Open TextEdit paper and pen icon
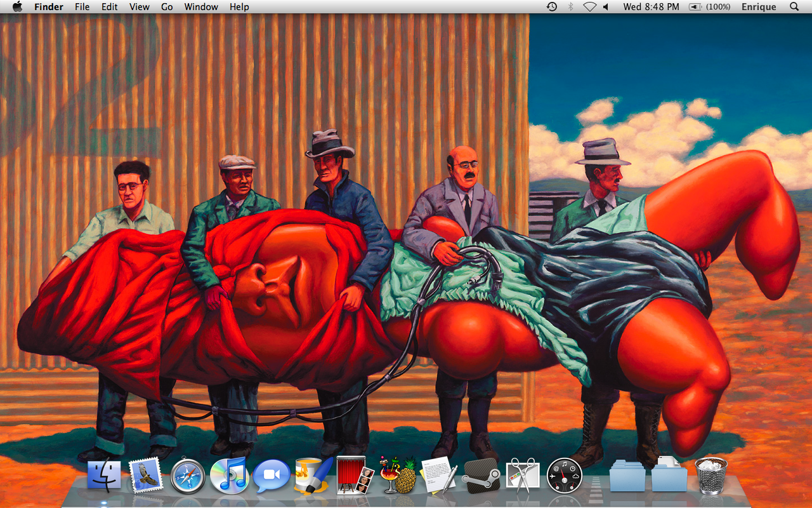Screen dimensions: 812x508 point(439,475)
